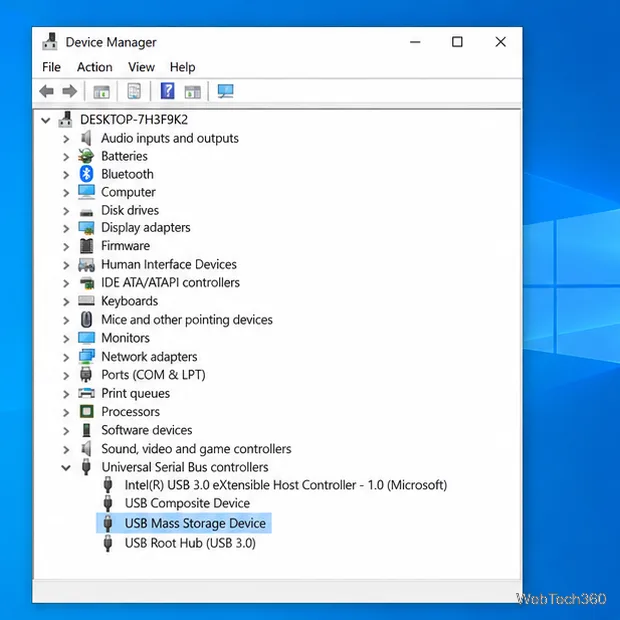Click the mouse icon beside Mice and other pointing devices

[86, 319]
